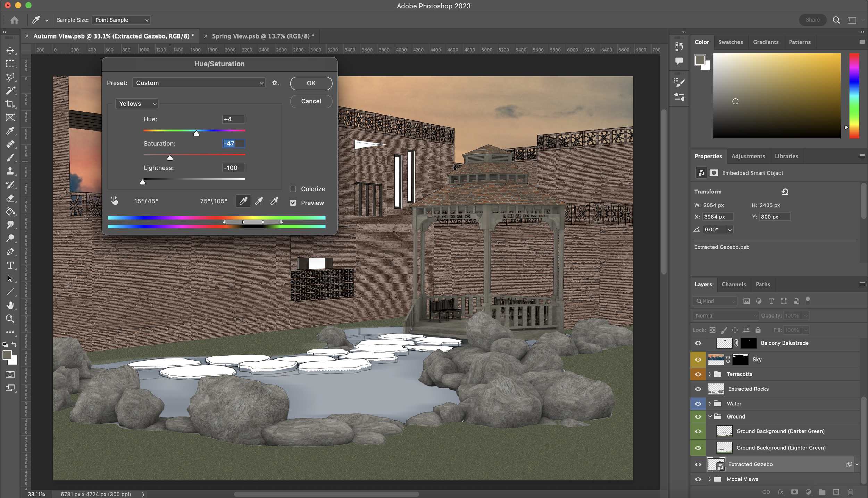Select the Frame tool
This screenshot has width=868, height=498.
click(10, 117)
